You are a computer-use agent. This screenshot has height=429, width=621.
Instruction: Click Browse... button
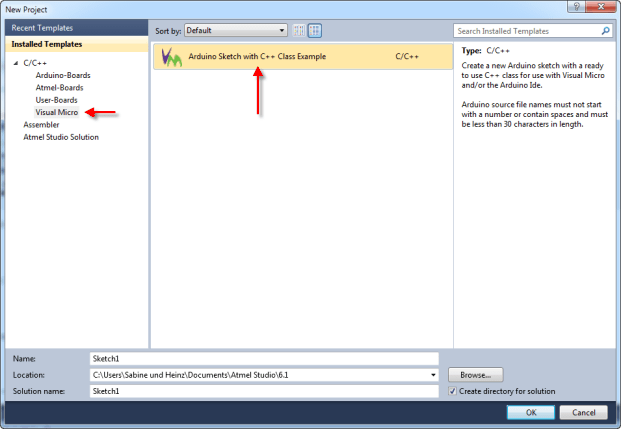click(476, 375)
